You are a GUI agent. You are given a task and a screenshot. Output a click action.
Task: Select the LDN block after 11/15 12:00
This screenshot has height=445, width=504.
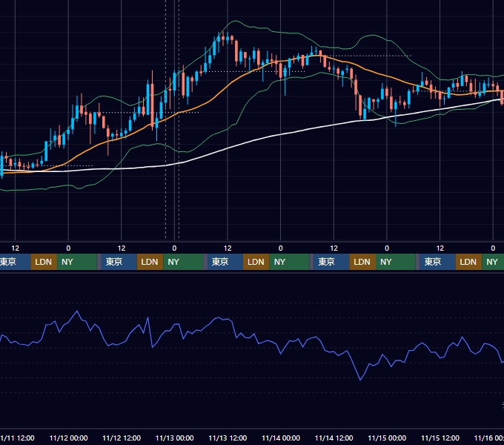click(x=468, y=262)
